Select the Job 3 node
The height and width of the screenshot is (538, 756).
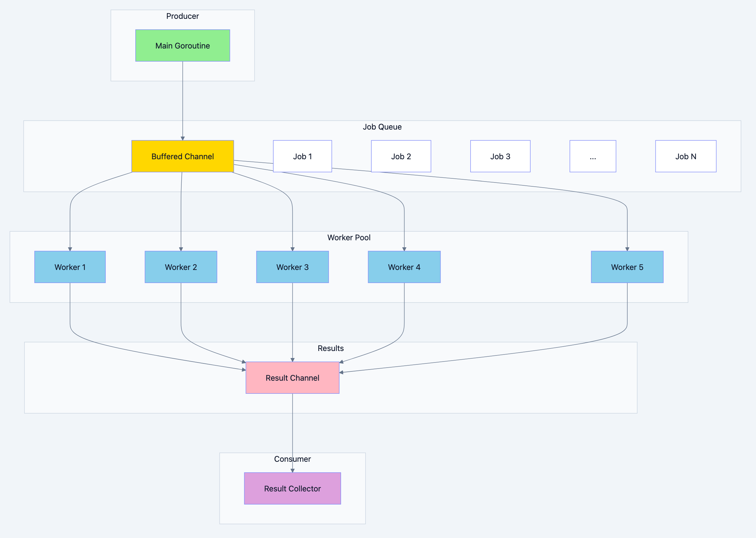pyautogui.click(x=500, y=156)
